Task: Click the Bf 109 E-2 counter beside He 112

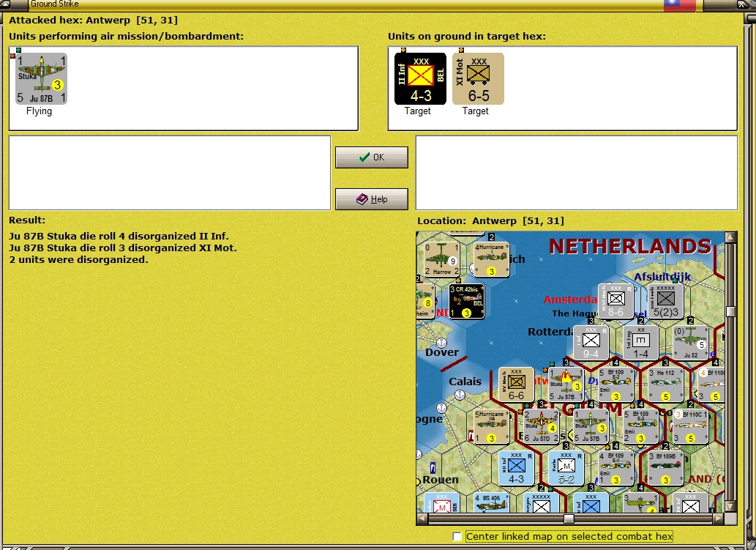Action: click(x=615, y=384)
